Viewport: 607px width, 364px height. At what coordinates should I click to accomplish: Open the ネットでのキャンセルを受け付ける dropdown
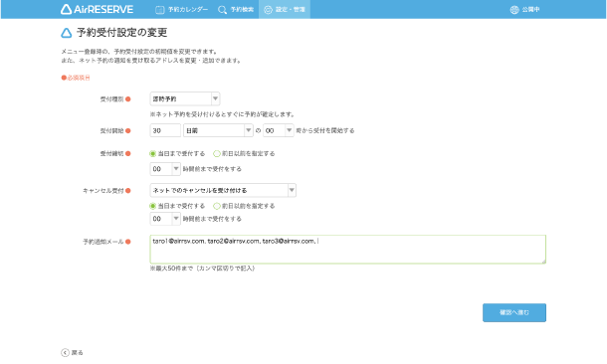223,190
